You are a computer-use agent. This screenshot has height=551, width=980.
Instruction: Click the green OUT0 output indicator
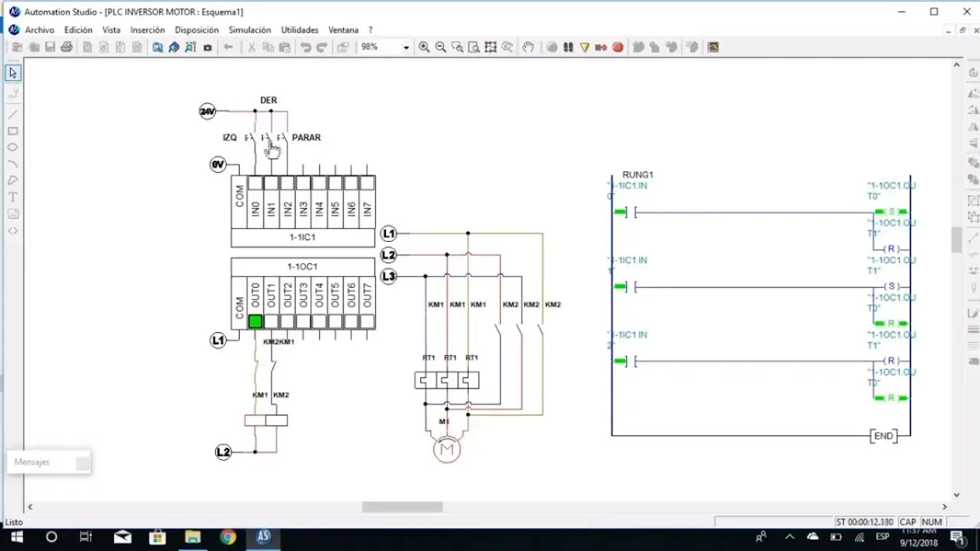pos(255,321)
